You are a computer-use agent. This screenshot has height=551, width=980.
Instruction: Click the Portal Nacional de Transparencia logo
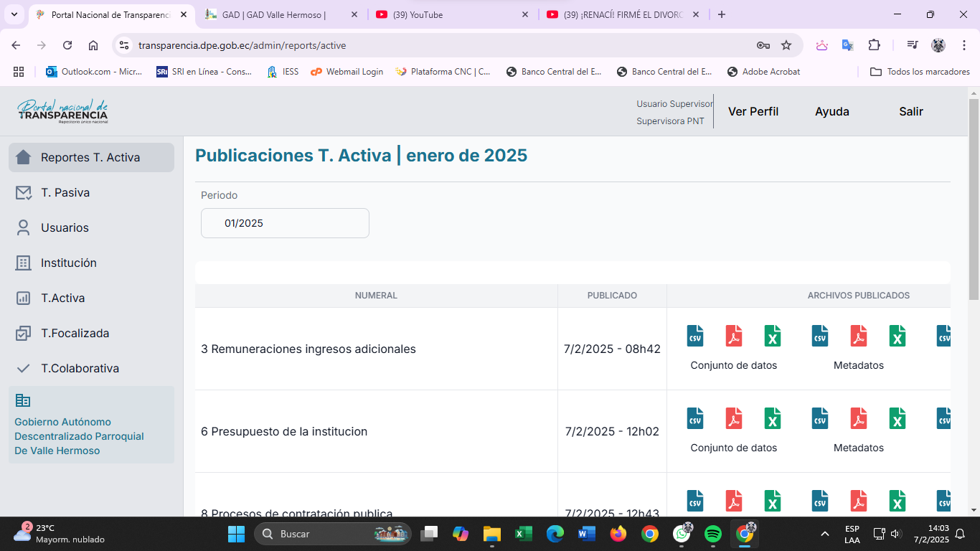tap(62, 111)
